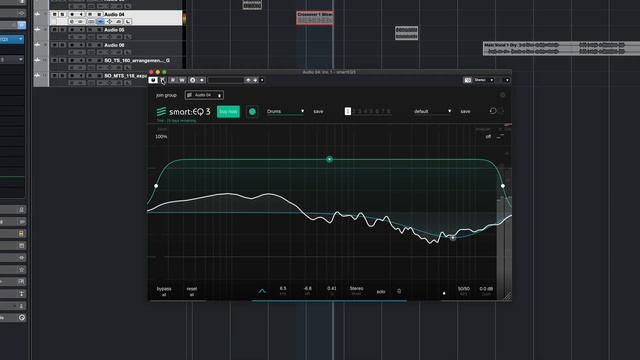Enable Write automation (W) in plugin header
640x360 pixels.
coord(182,80)
